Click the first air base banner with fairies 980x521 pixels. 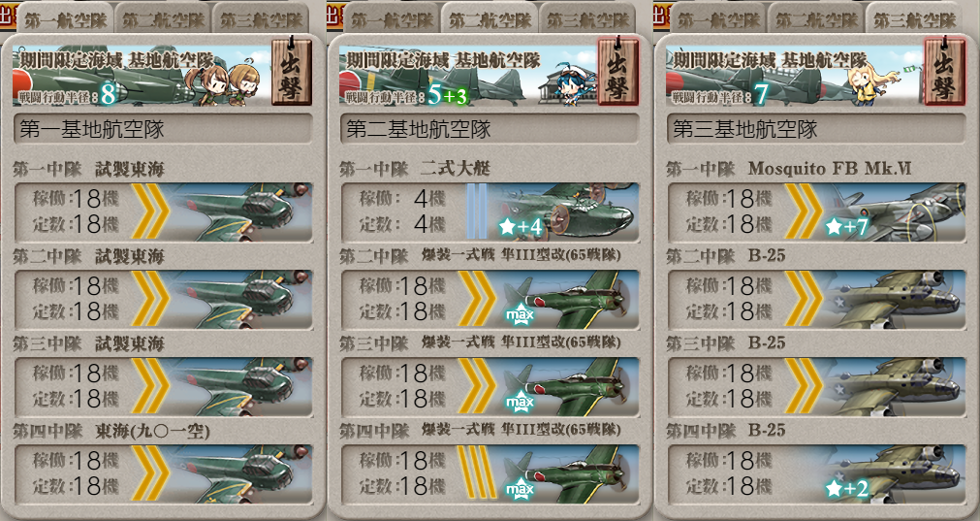coord(142,75)
